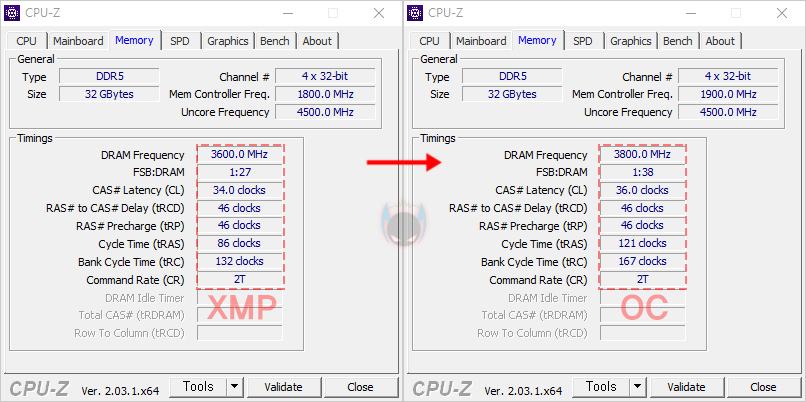
Task: Click Cycle Time value 86 clocks
Action: coord(240,243)
